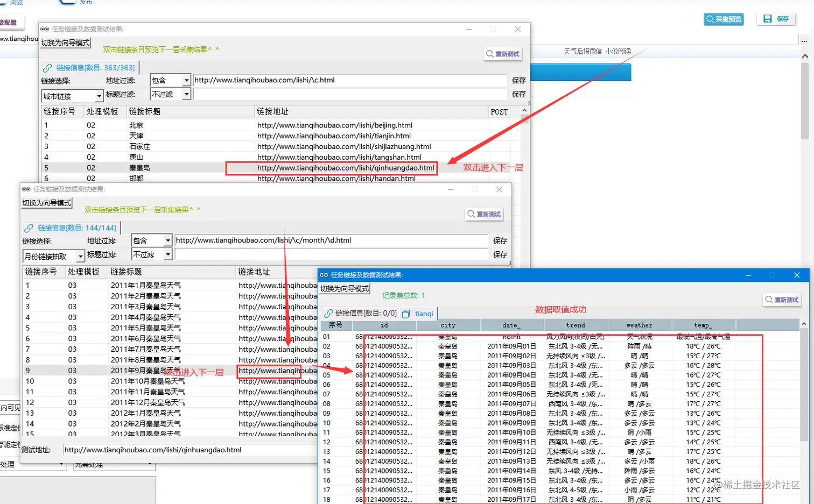
Task: Select the 2011年09月10日 date cell
Action: (x=511, y=432)
